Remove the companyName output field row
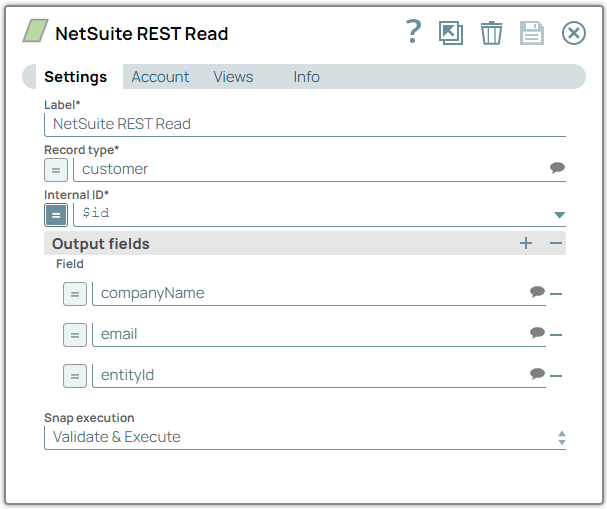Viewport: 607px width, 509px height. pos(556,294)
